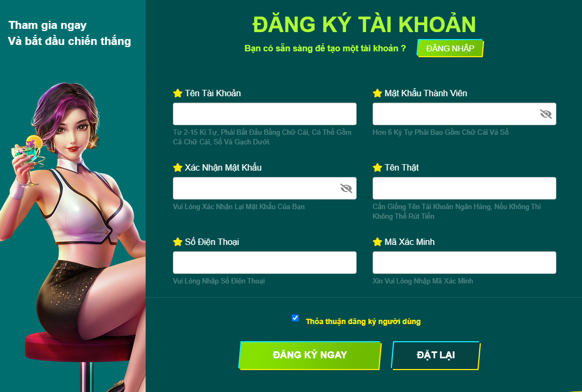The image size is (582, 392).
Task: Focus the Số Điện Thoại input field
Action: [264, 263]
